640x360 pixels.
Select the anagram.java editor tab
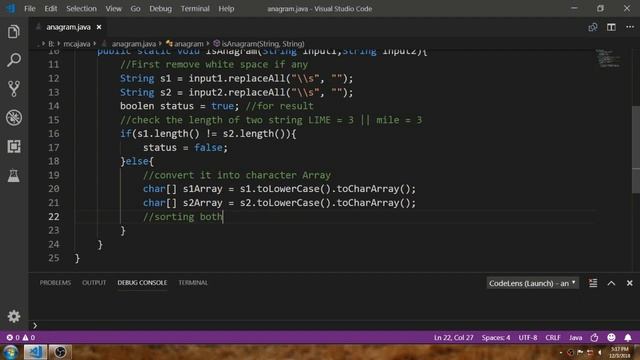coord(68,27)
